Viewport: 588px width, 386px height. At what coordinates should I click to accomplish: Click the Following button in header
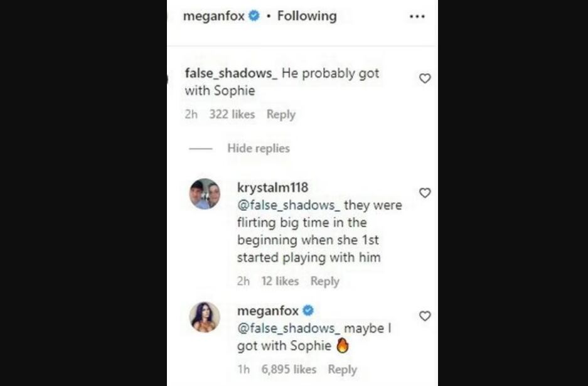pos(307,16)
